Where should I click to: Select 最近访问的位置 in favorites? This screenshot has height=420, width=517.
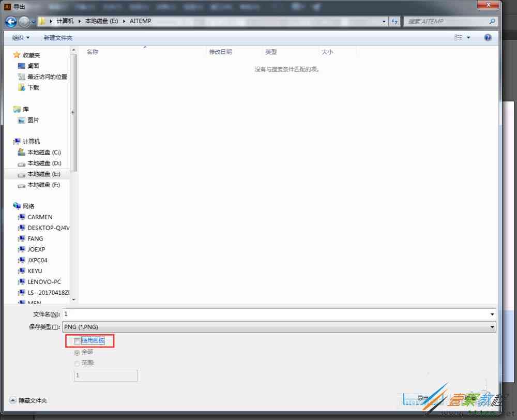pos(42,77)
